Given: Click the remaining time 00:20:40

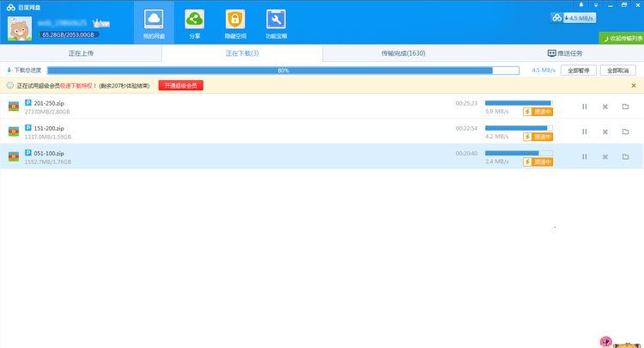Looking at the screenshot, I should click(466, 153).
